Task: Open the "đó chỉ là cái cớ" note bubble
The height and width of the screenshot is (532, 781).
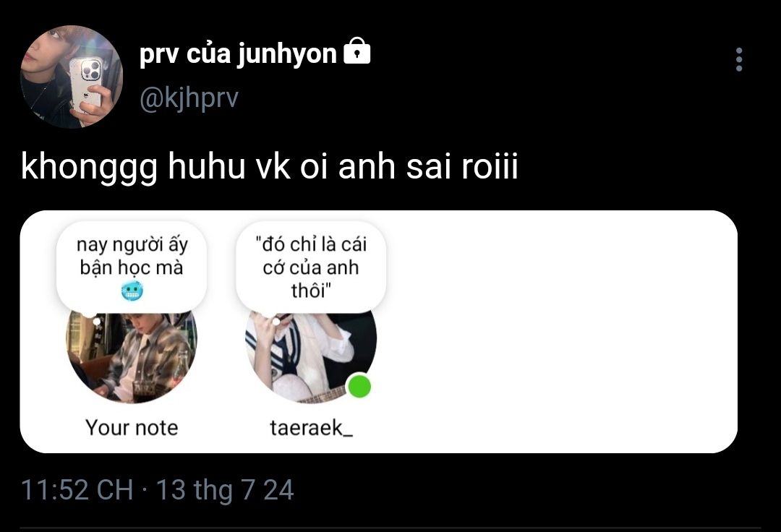Action: click(x=311, y=266)
